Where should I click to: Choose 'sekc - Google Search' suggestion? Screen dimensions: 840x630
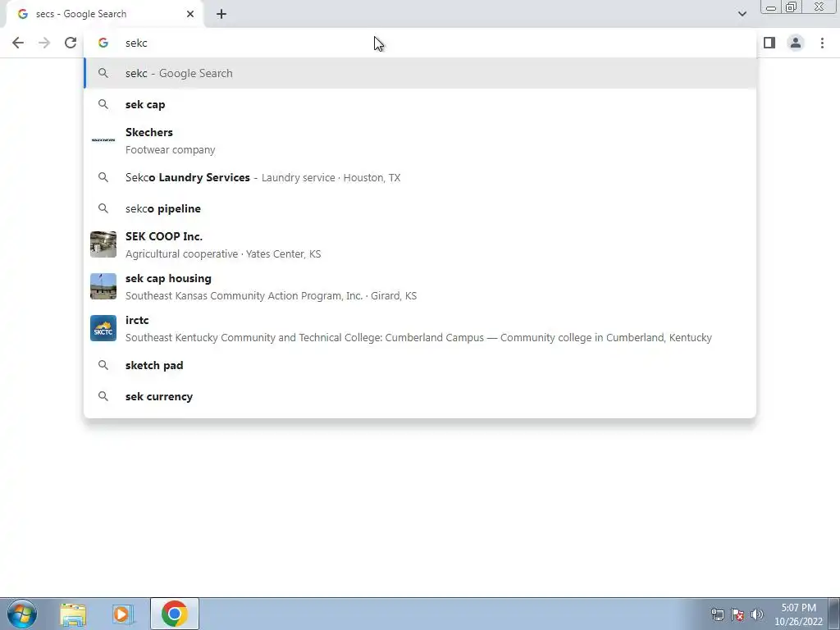point(420,73)
